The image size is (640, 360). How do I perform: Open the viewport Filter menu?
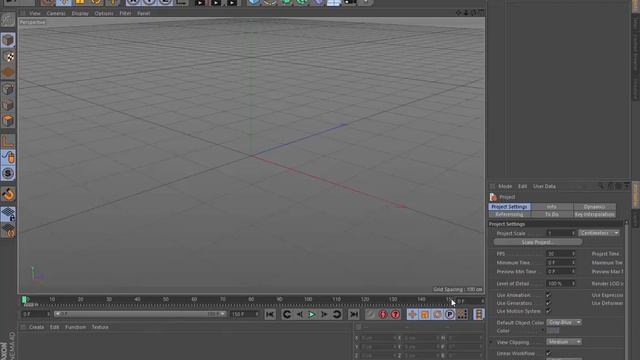click(x=125, y=13)
